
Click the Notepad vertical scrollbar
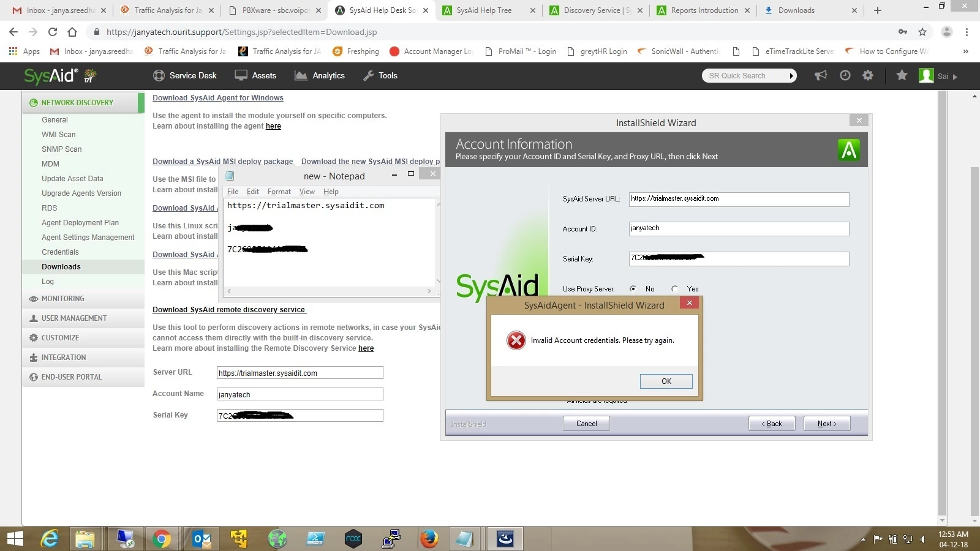[438, 242]
